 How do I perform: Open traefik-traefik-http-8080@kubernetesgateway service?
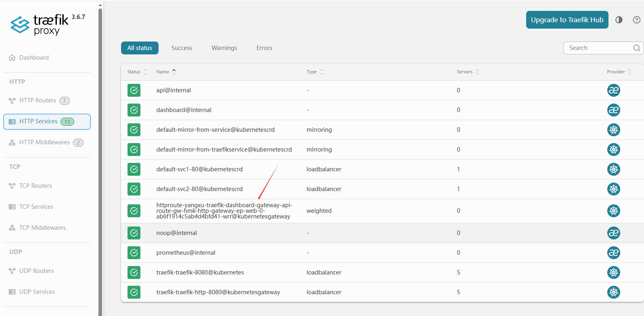(x=382, y=292)
